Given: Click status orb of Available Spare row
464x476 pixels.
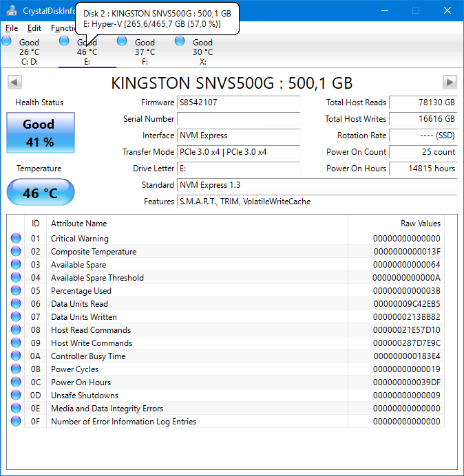Looking at the screenshot, I should pos(16,264).
